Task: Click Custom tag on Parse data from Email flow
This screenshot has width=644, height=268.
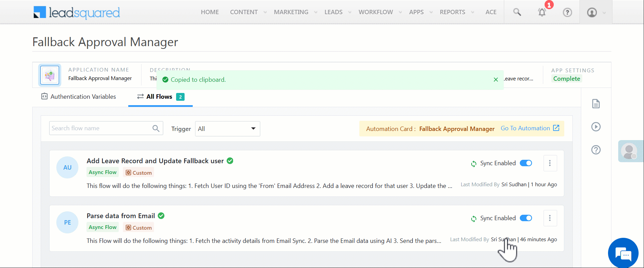Action: [x=138, y=228]
